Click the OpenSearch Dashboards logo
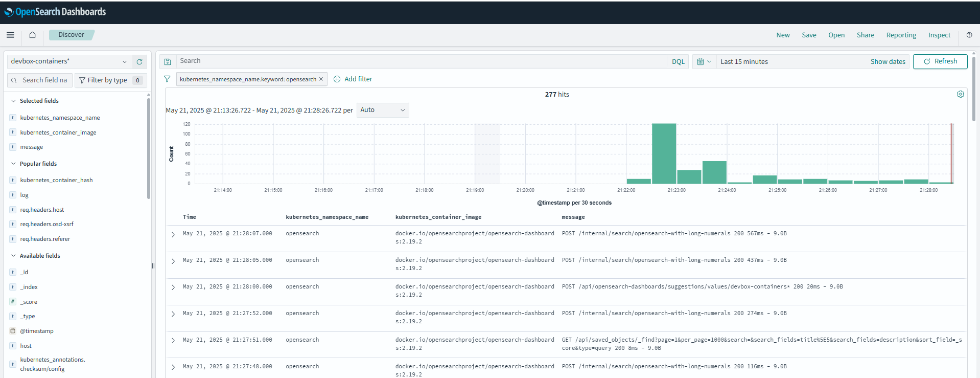 (55, 12)
